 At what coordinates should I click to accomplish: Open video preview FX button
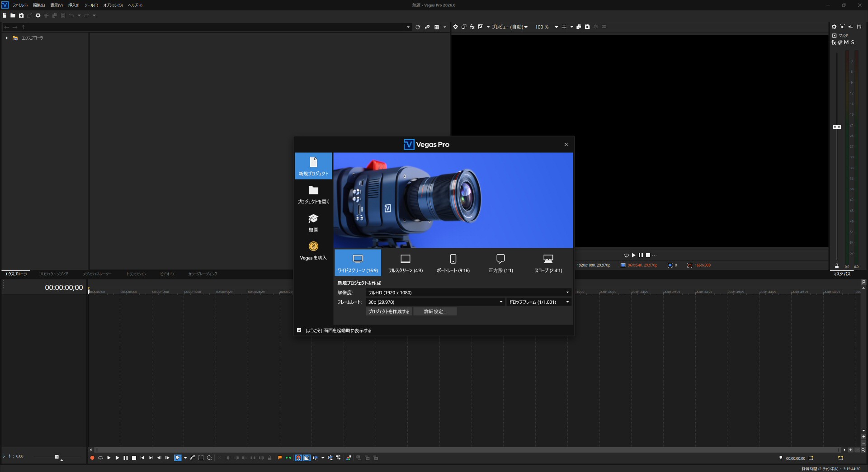[472, 27]
